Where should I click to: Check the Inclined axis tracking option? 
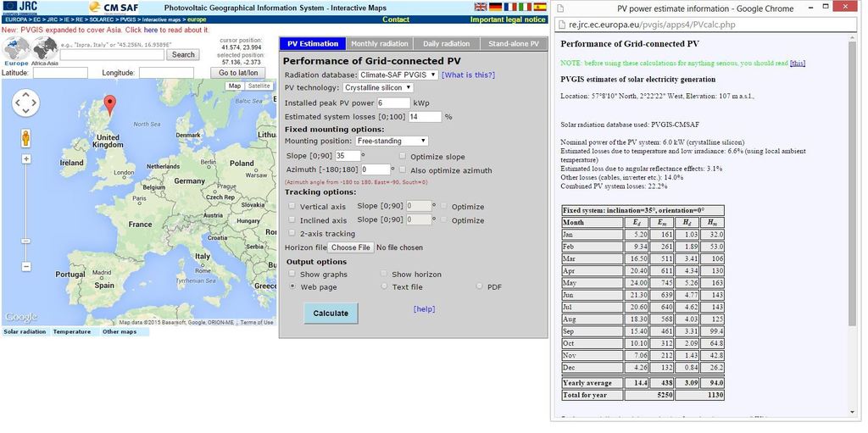coord(292,219)
